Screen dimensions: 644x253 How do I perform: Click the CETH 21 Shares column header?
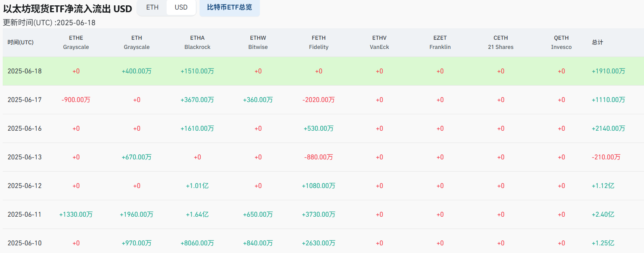501,42
